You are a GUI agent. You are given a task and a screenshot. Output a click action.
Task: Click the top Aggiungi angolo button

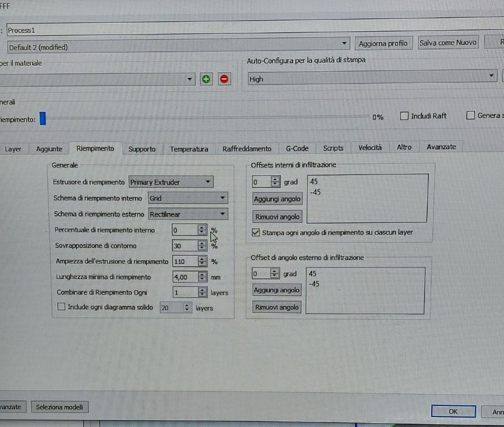[x=277, y=199]
